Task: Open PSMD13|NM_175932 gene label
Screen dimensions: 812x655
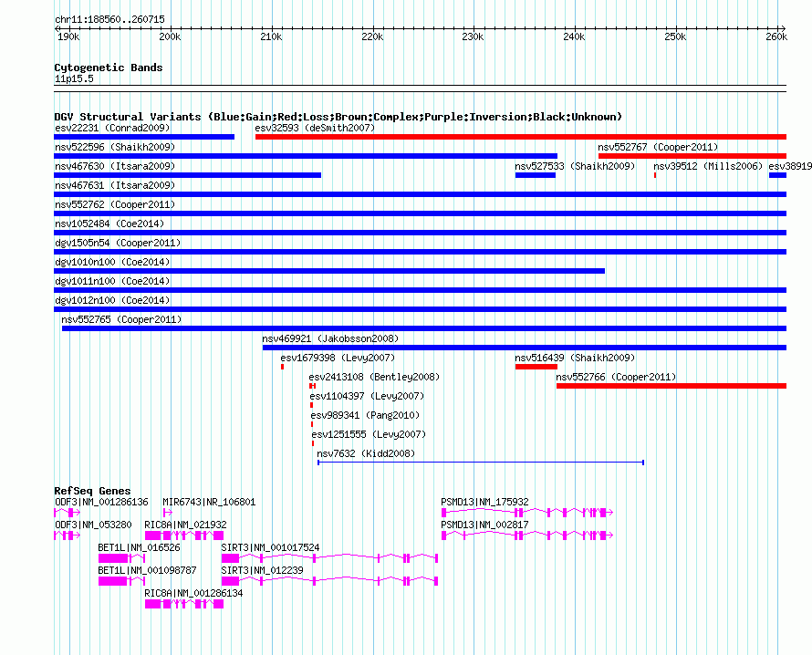Action: (x=484, y=503)
